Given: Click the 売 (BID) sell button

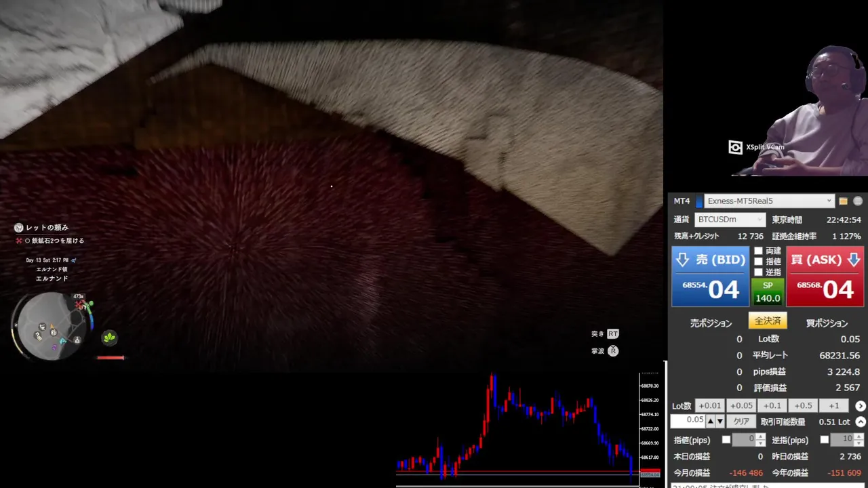Looking at the screenshot, I should tap(710, 277).
